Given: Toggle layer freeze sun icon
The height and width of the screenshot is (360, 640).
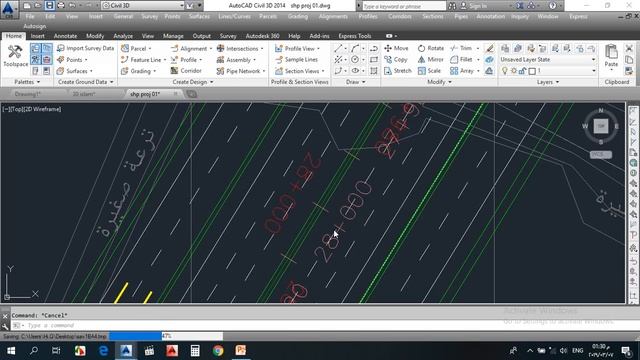Looking at the screenshot, I should 514,71.
